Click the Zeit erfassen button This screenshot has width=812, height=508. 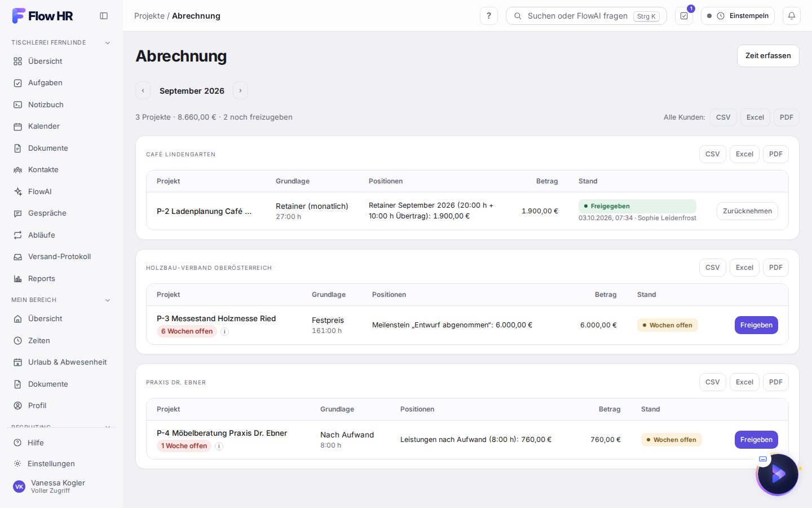(768, 56)
